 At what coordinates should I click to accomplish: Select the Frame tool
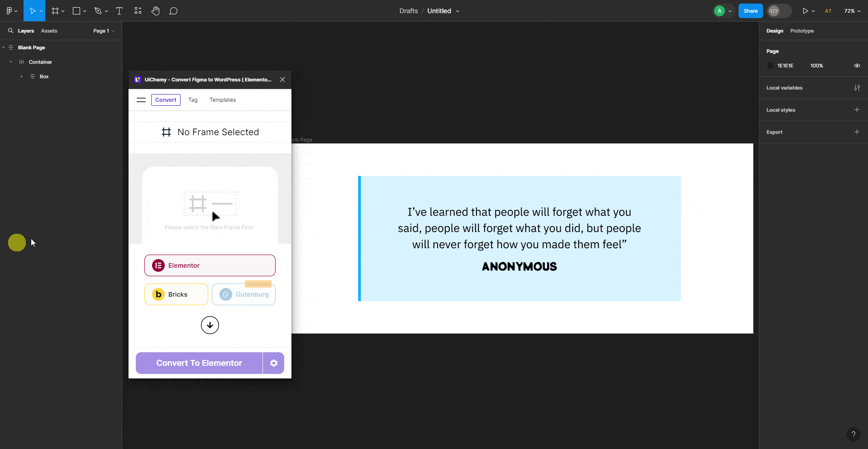(54, 10)
